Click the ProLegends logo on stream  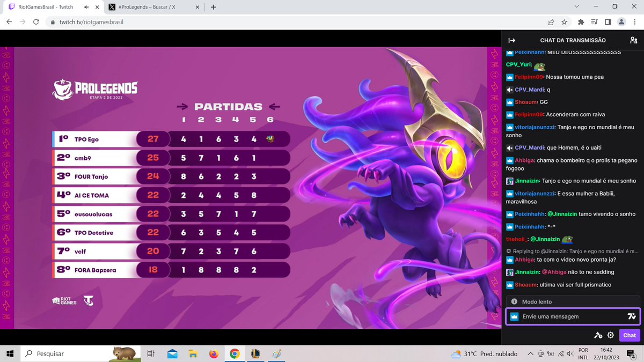(x=95, y=90)
